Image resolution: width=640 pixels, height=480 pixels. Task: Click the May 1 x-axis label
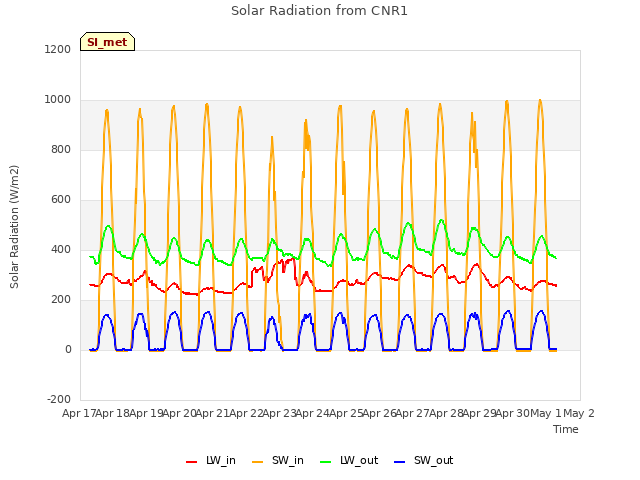pos(546,413)
